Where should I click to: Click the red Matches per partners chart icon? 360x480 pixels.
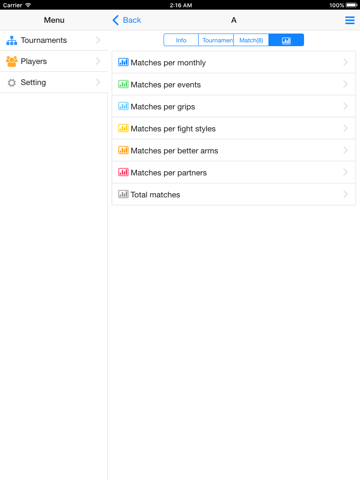(123, 172)
